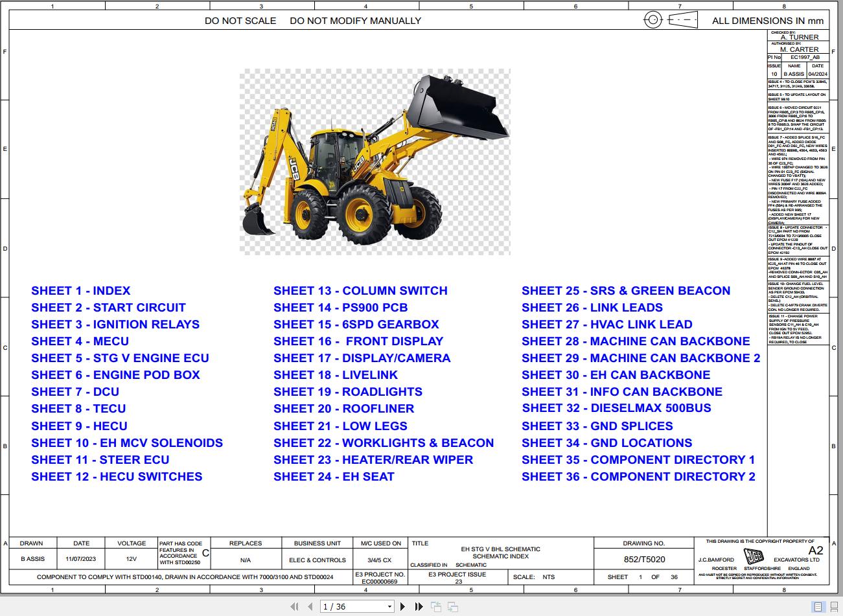
Task: Open SHEET 12 - HECU SWITCHES link
Action: pyautogui.click(x=117, y=477)
